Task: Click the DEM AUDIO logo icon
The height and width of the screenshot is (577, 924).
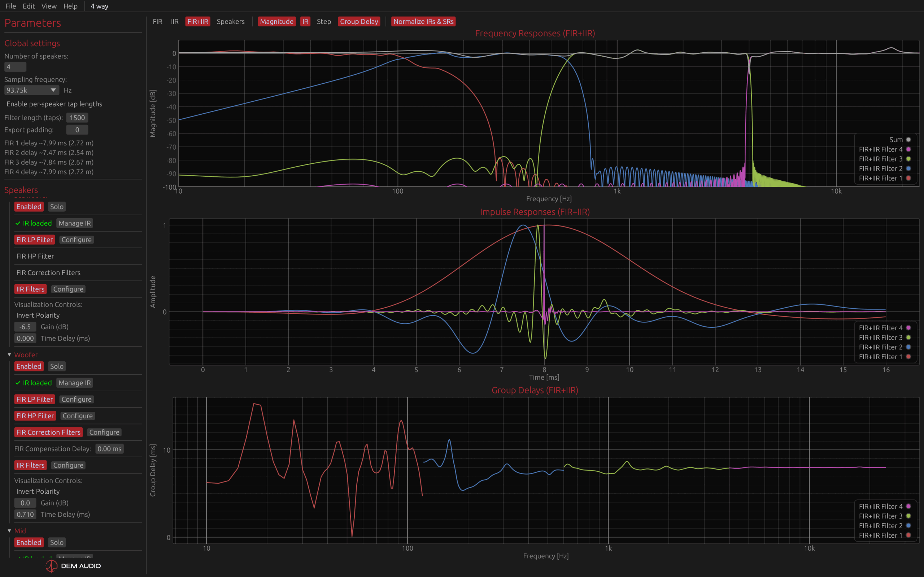Action: tap(51, 565)
